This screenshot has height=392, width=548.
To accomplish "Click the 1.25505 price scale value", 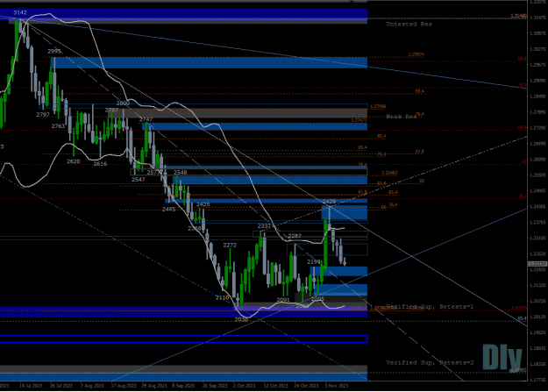I will [x=537, y=175].
